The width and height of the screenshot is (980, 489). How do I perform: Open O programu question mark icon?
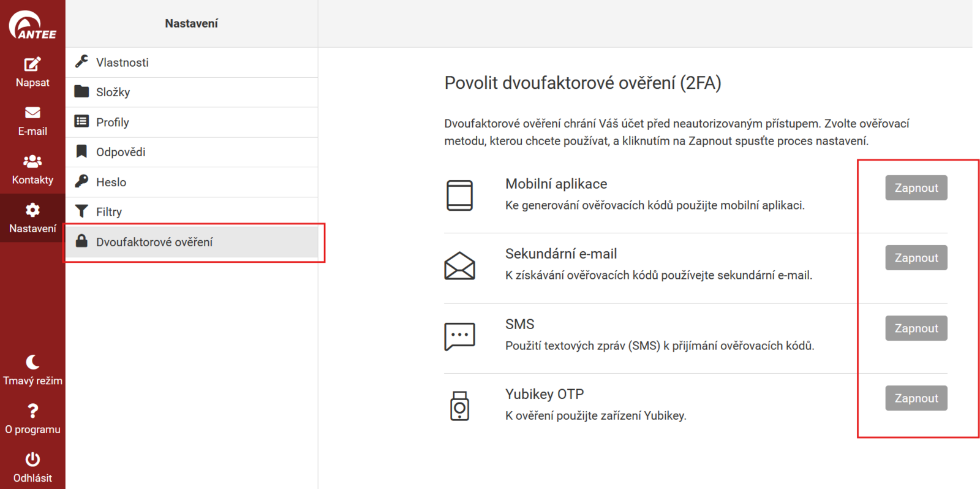32,411
